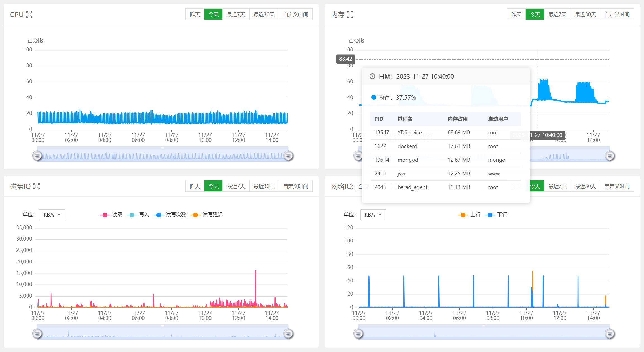This screenshot has width=644, height=352.
Task: Open disk IO unit KB/s dropdown
Action: pos(52,215)
